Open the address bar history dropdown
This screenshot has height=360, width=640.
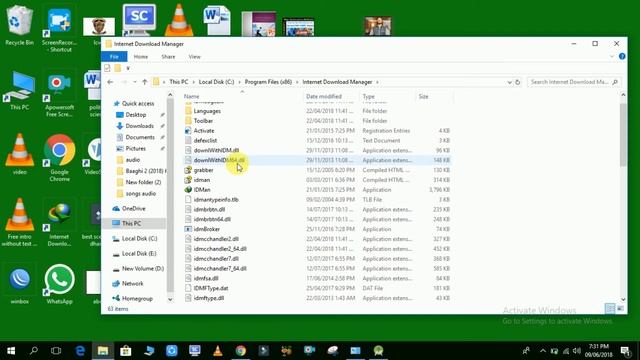[509, 82]
